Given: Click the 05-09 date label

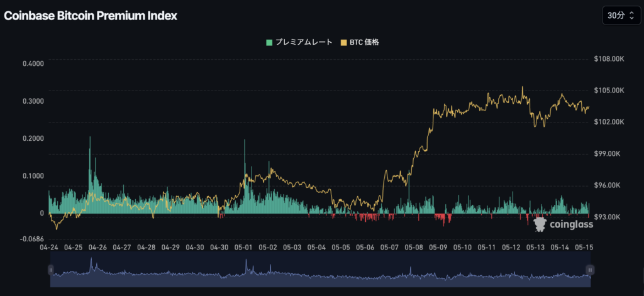Looking at the screenshot, I should tap(438, 248).
